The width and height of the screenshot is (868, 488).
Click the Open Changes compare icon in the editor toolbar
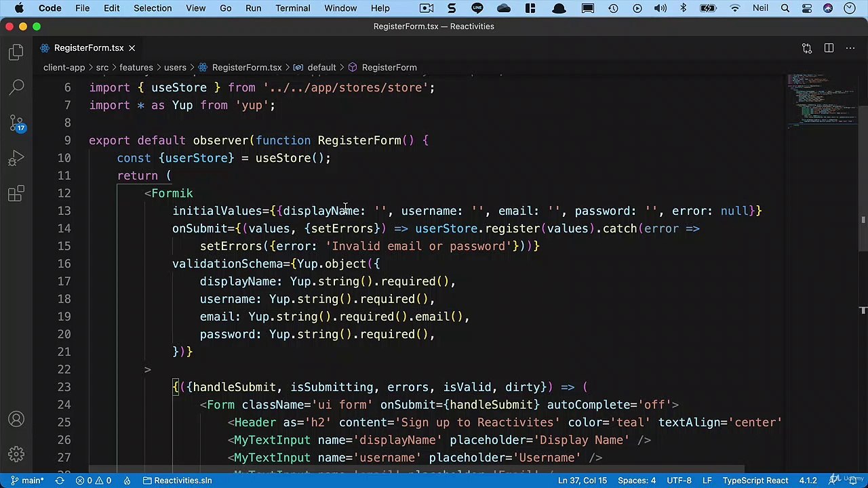coord(807,48)
